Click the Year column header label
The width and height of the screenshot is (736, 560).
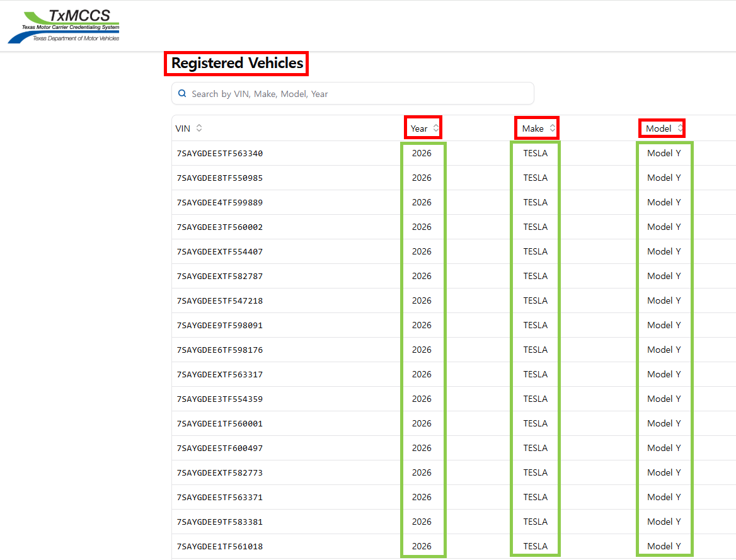click(x=418, y=129)
